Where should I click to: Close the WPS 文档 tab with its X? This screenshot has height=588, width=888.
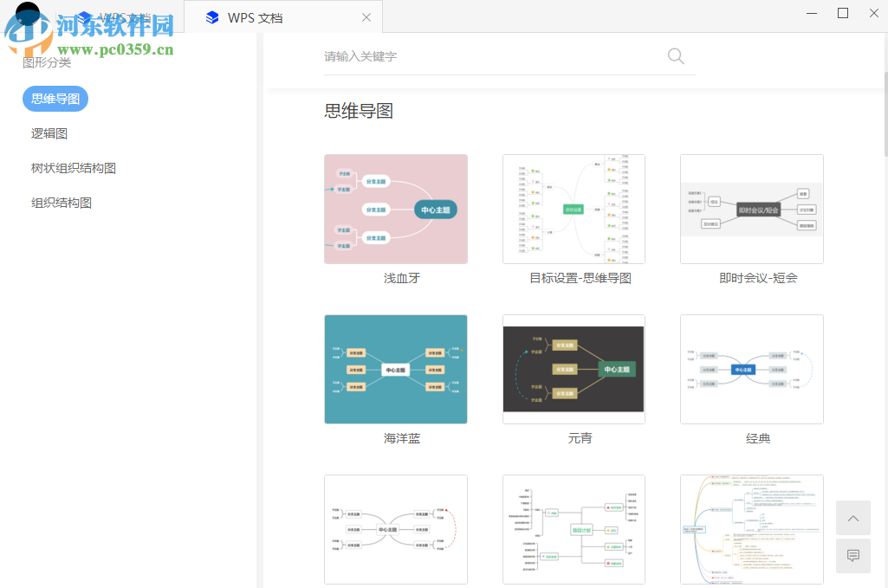[x=366, y=16]
